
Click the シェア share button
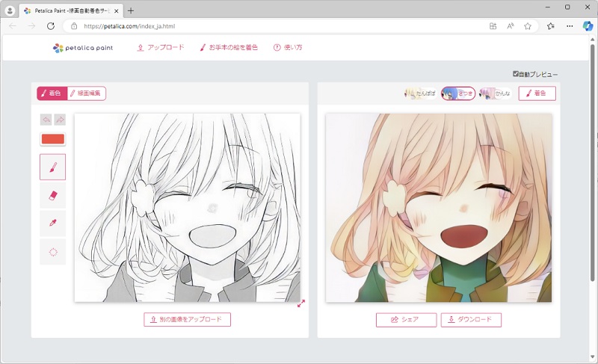click(x=406, y=320)
